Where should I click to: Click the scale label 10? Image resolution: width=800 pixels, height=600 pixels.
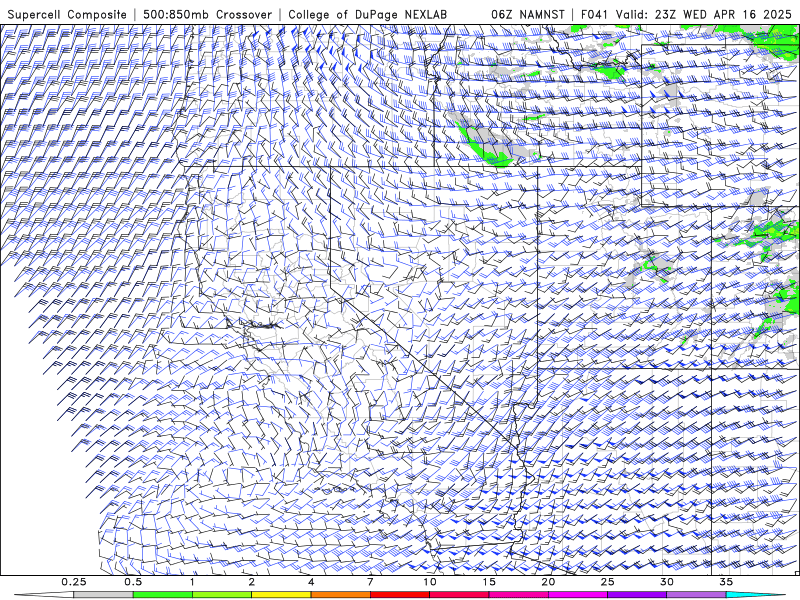(x=430, y=582)
